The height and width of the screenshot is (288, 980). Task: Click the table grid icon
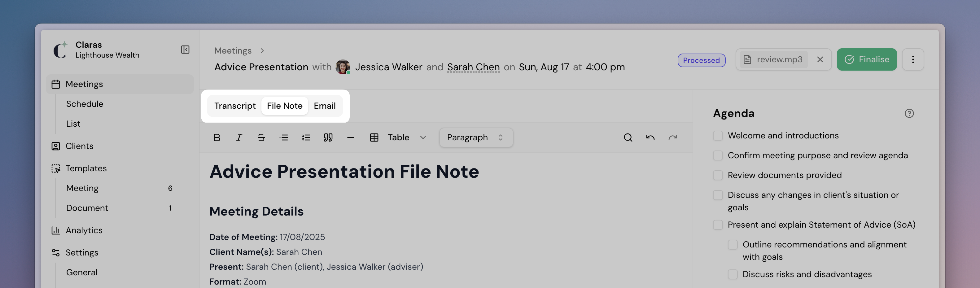374,137
